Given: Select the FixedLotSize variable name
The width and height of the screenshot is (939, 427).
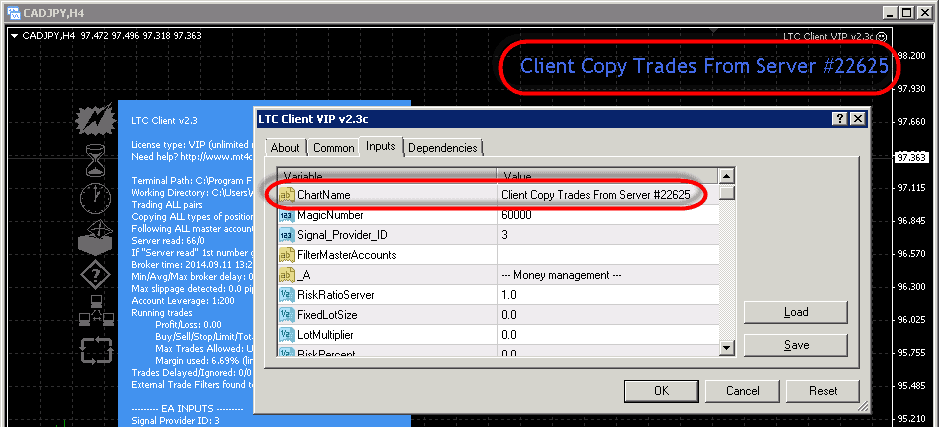Looking at the screenshot, I should tap(327, 314).
